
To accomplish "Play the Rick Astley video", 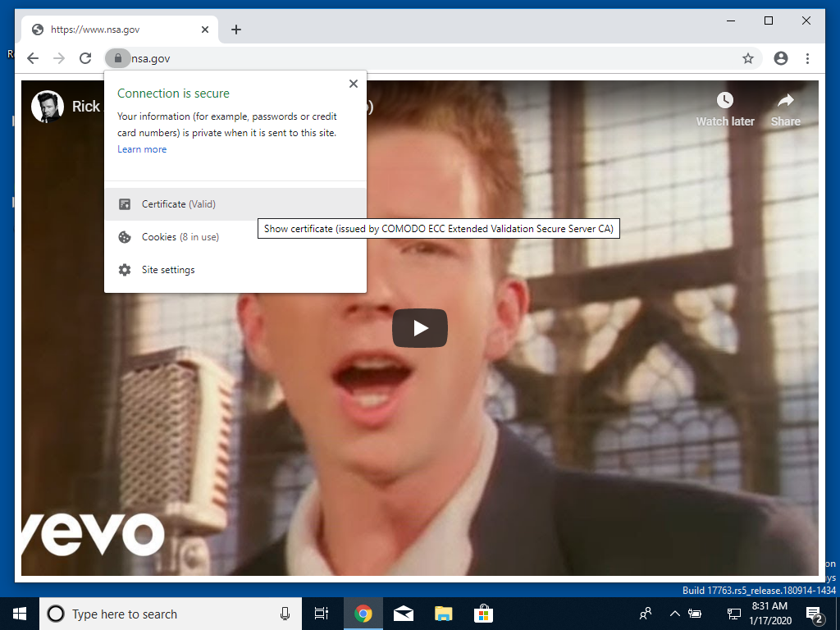I will [420, 327].
